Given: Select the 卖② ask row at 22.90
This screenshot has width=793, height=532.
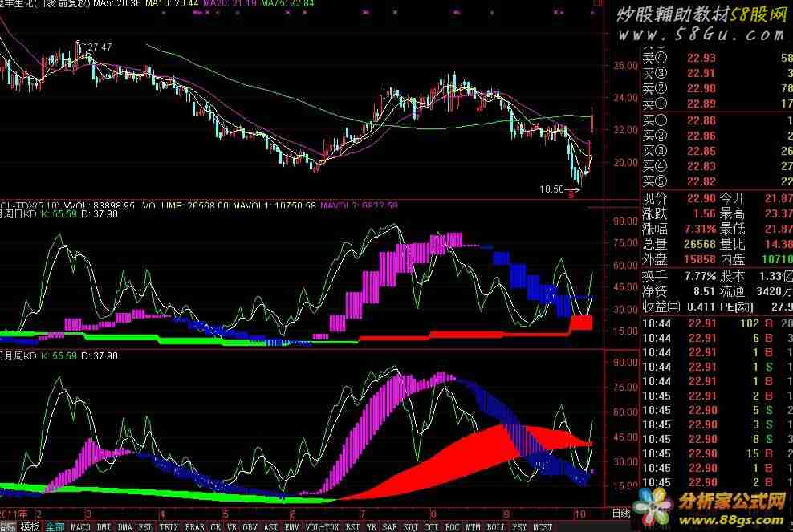Looking at the screenshot, I should [x=717, y=88].
